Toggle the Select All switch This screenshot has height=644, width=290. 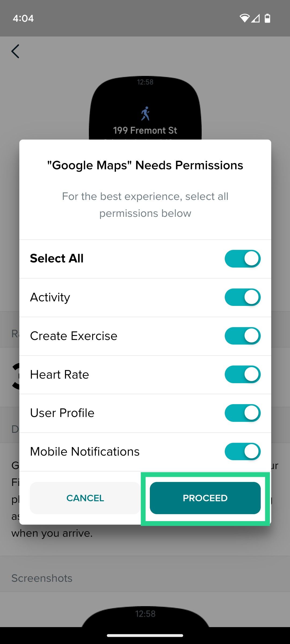(242, 259)
